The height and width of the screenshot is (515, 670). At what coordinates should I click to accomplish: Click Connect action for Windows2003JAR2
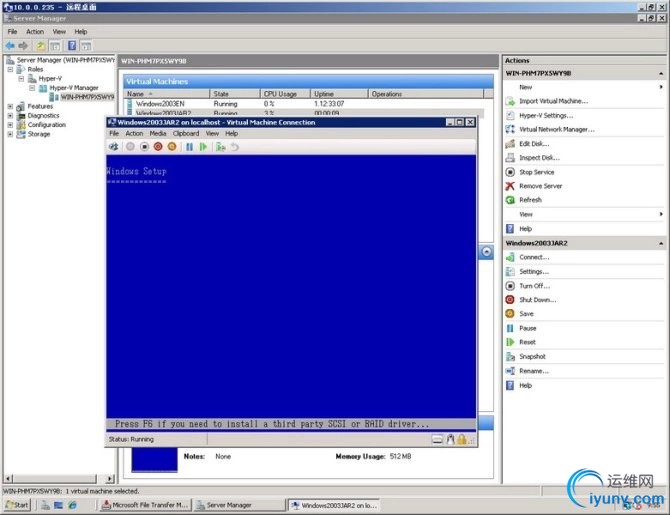click(x=534, y=257)
